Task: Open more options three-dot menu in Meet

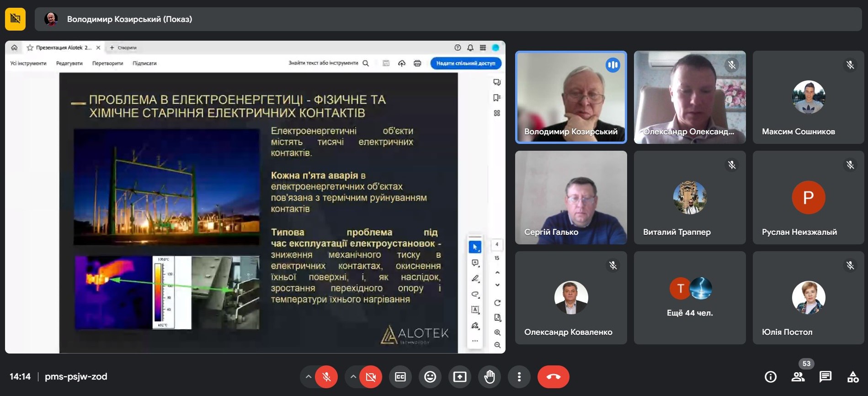Action: (x=519, y=377)
